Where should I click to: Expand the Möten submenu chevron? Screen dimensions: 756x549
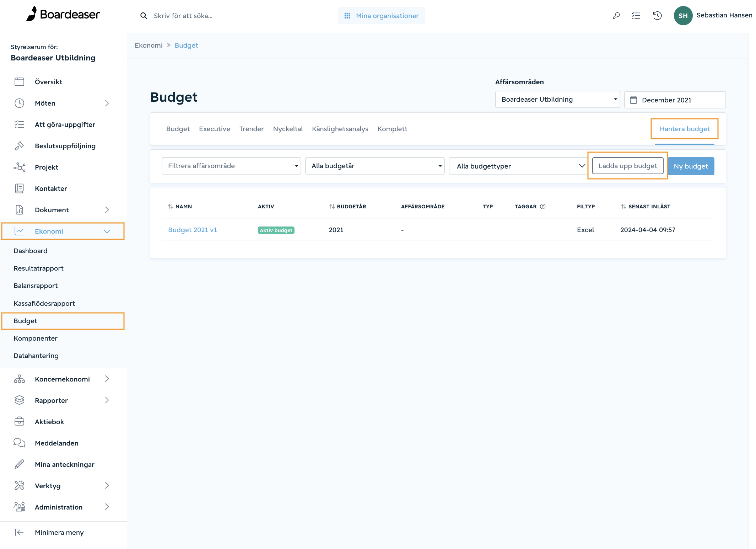(107, 103)
